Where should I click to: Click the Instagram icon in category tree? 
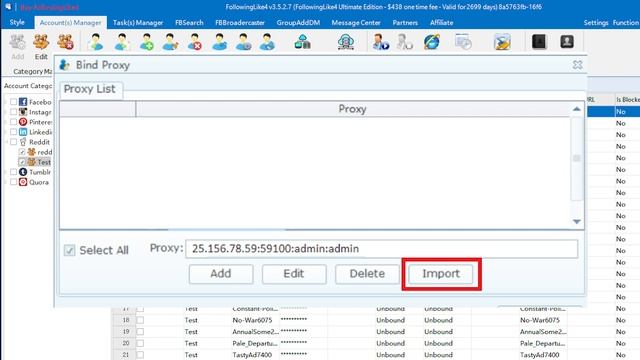23,112
